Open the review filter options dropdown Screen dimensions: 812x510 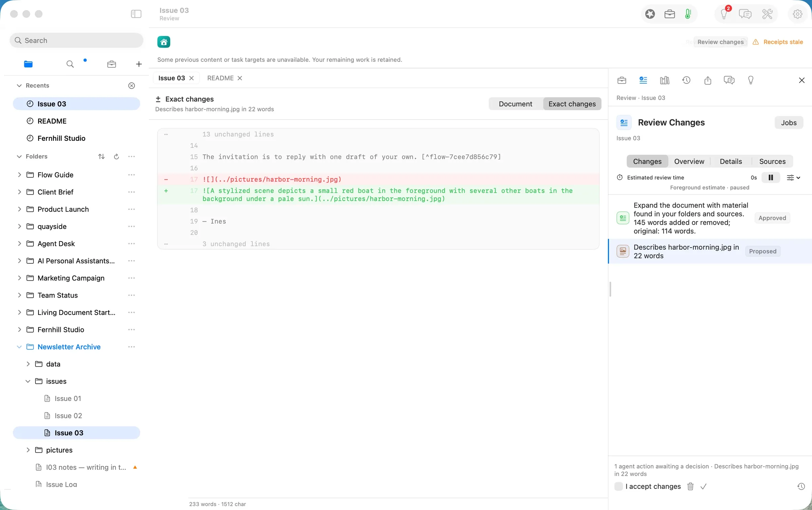point(793,177)
